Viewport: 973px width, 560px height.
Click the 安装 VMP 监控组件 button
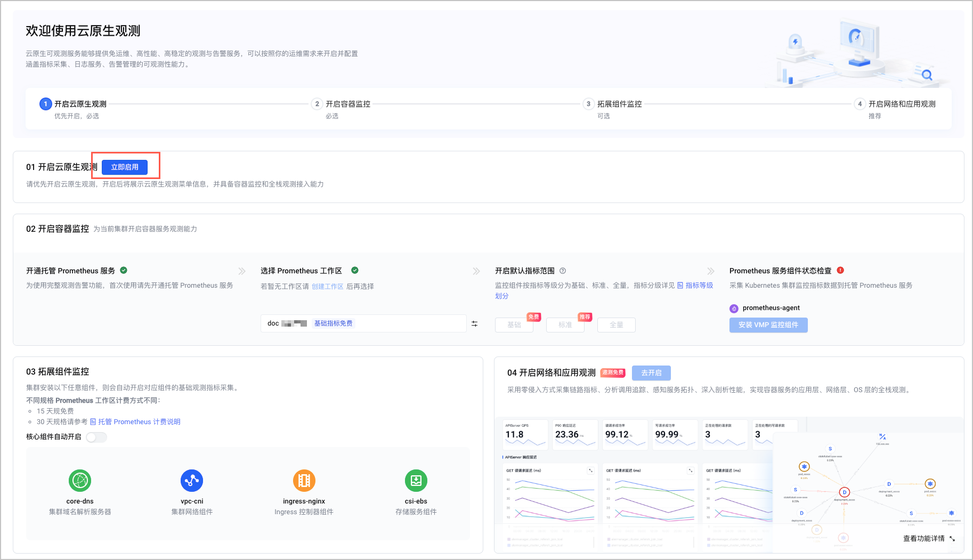[x=768, y=325]
